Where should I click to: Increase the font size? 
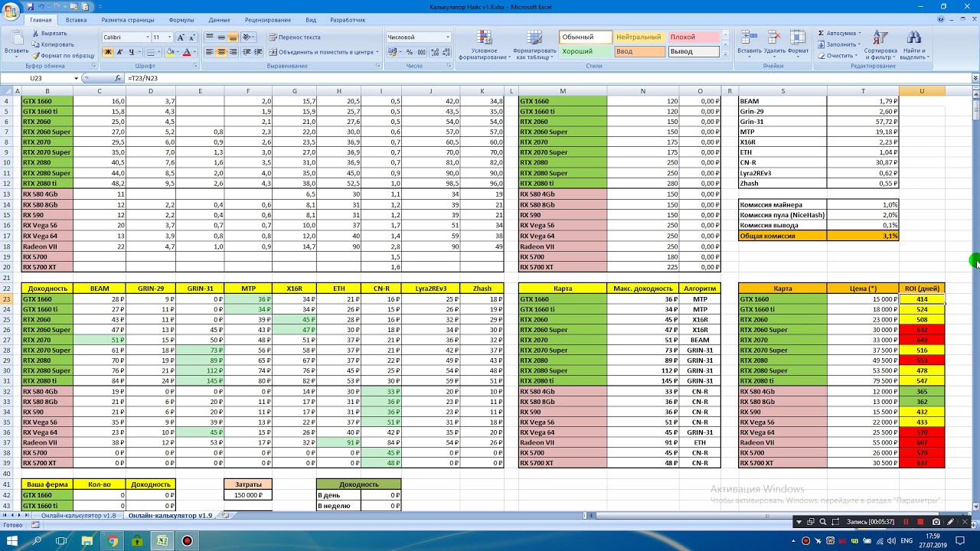click(181, 37)
